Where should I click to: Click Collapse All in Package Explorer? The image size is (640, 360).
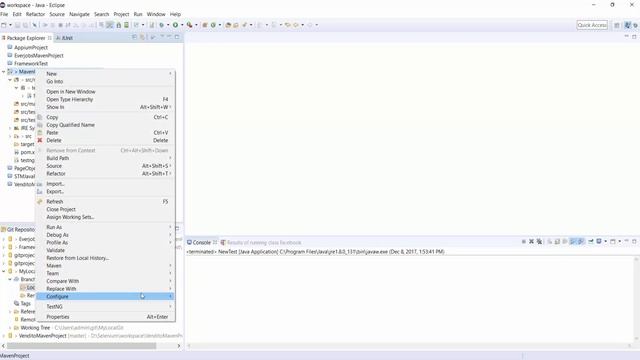point(134,37)
